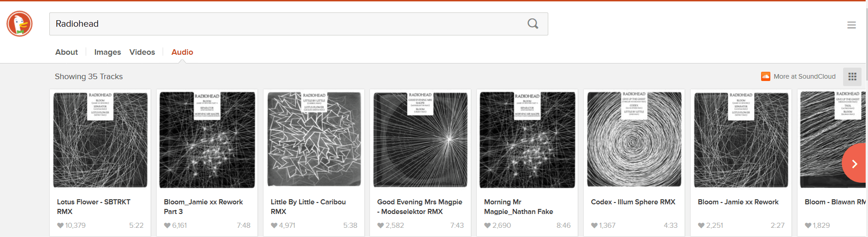Screen dimensions: 868x237
Task: Click heart icon with 4,971 likes
Action: 274,225
